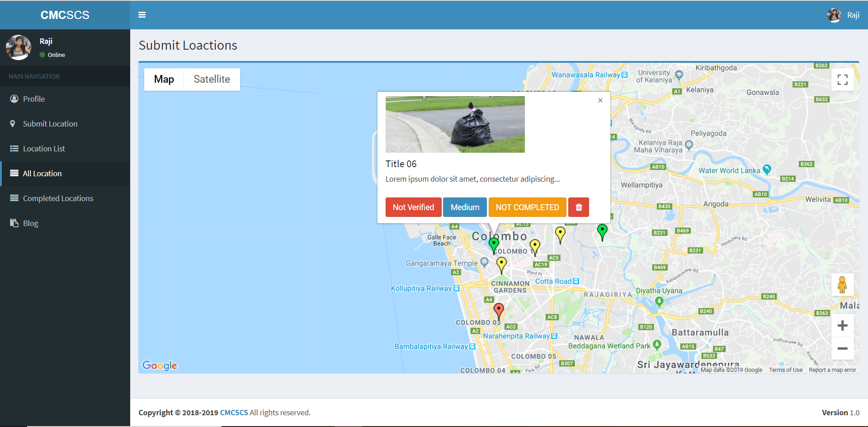This screenshot has width=868, height=427.
Task: Click the Title 06 heading
Action: pyautogui.click(x=401, y=164)
